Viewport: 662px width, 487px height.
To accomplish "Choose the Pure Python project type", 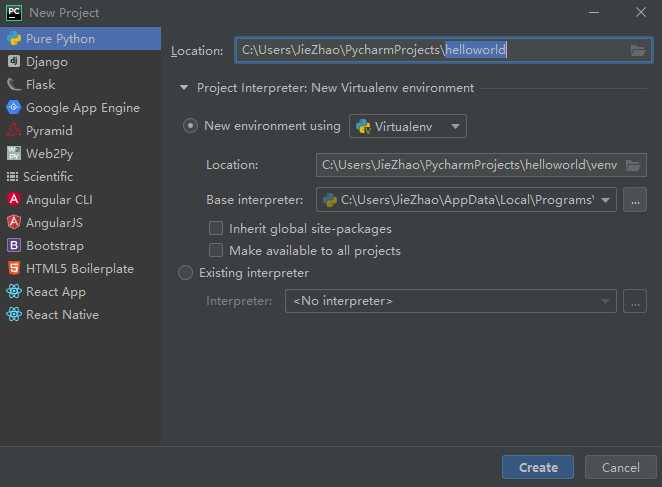I will coord(80,39).
